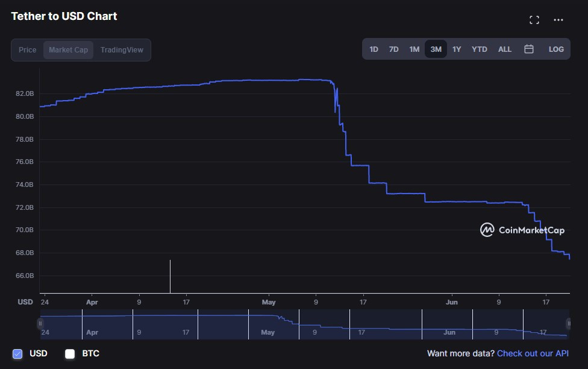Open the TradingView tab

coord(122,49)
